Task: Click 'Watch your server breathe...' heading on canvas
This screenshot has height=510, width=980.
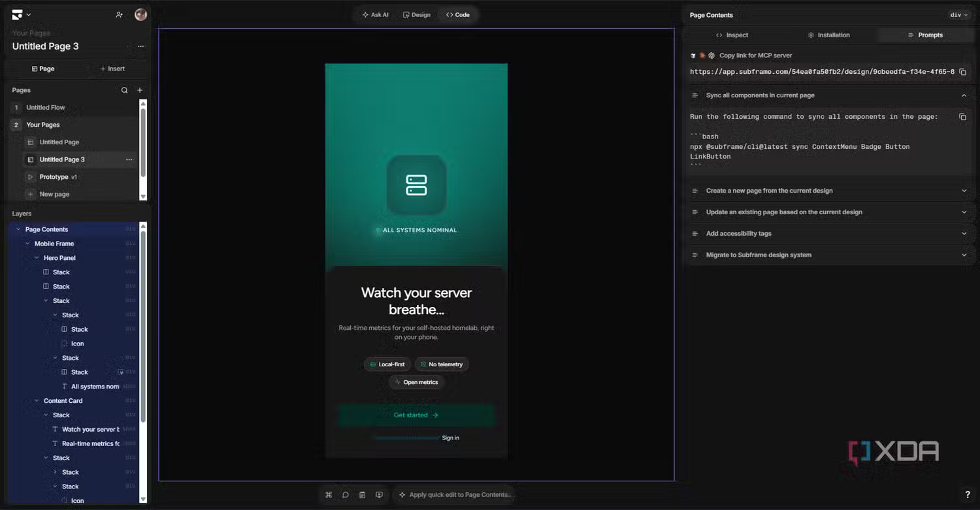Action: pos(416,301)
